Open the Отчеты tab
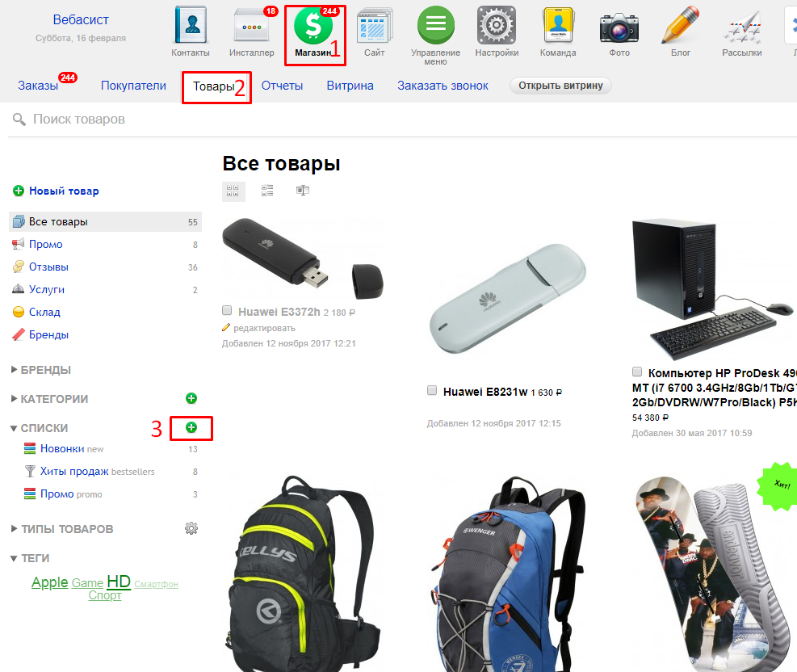The width and height of the screenshot is (797, 672). coord(282,86)
